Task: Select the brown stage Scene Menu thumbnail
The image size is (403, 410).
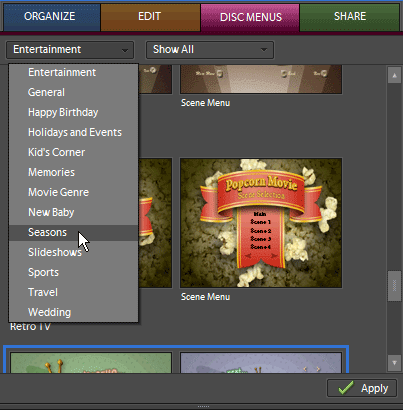Action: 261,79
